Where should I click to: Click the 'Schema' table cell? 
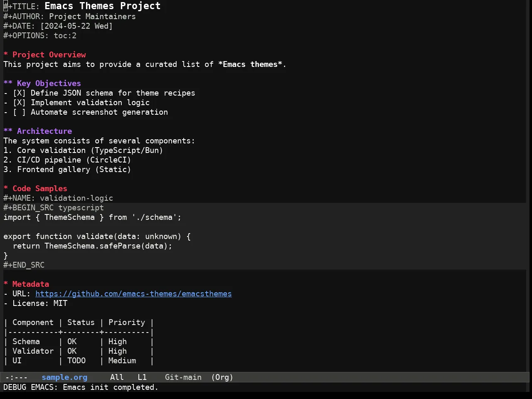pos(26,342)
